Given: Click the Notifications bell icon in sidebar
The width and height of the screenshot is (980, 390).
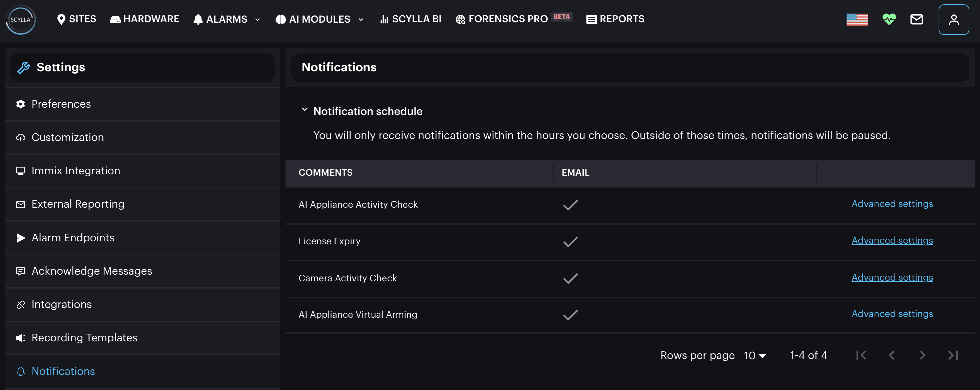Looking at the screenshot, I should point(21,371).
